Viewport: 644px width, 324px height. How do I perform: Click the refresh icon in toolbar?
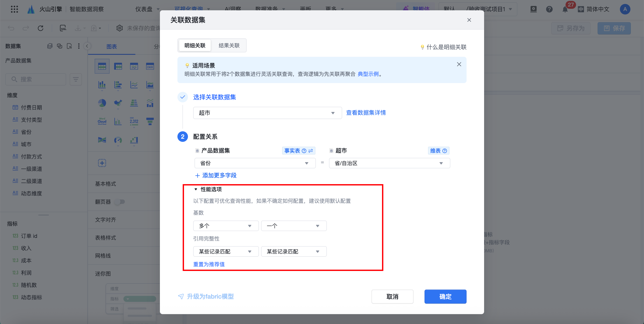point(41,28)
